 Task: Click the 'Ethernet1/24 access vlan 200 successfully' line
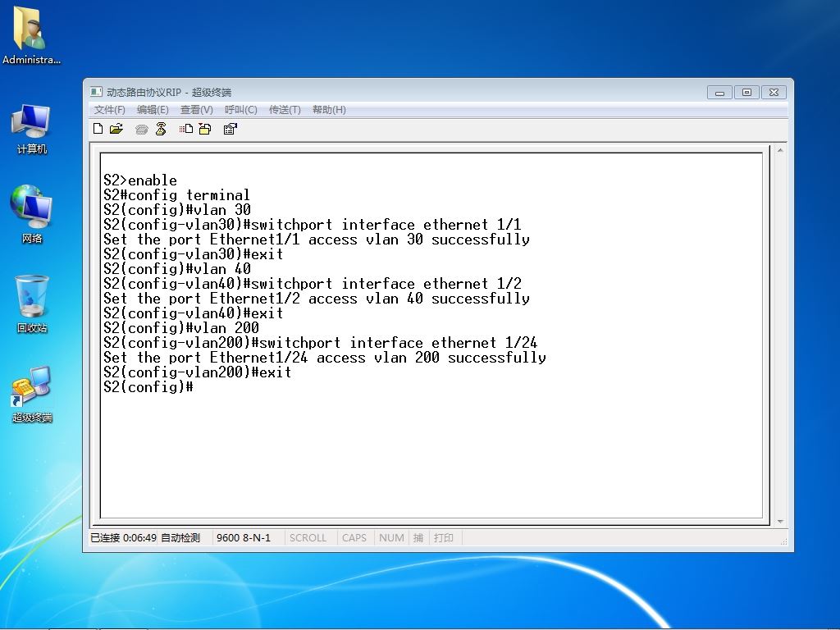(325, 358)
